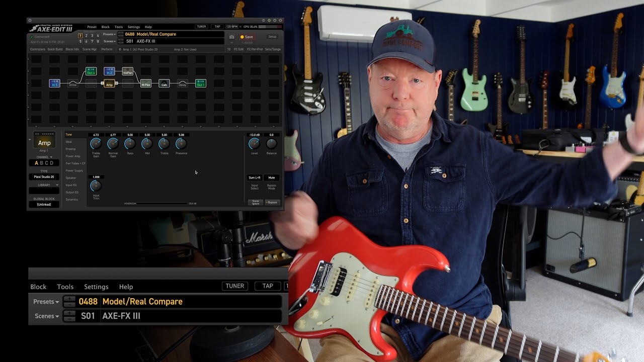Select the highlighted Amp block on the grid
Image resolution: width=644 pixels, height=362 pixels.
click(109, 83)
